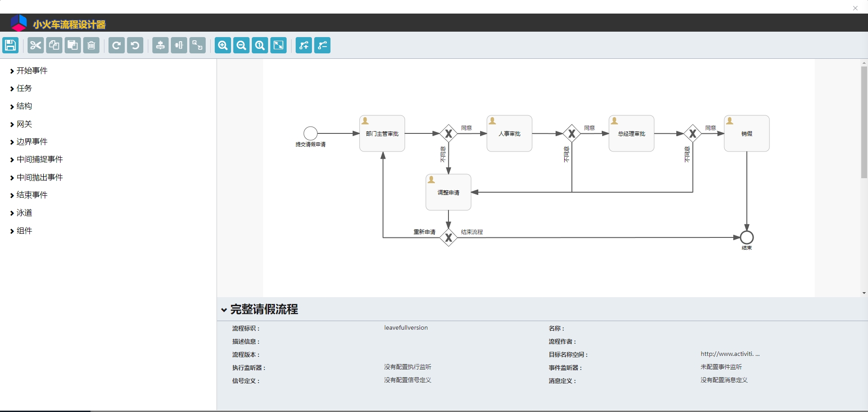
Task: Expand the 开始事件 palette group
Action: [28, 71]
